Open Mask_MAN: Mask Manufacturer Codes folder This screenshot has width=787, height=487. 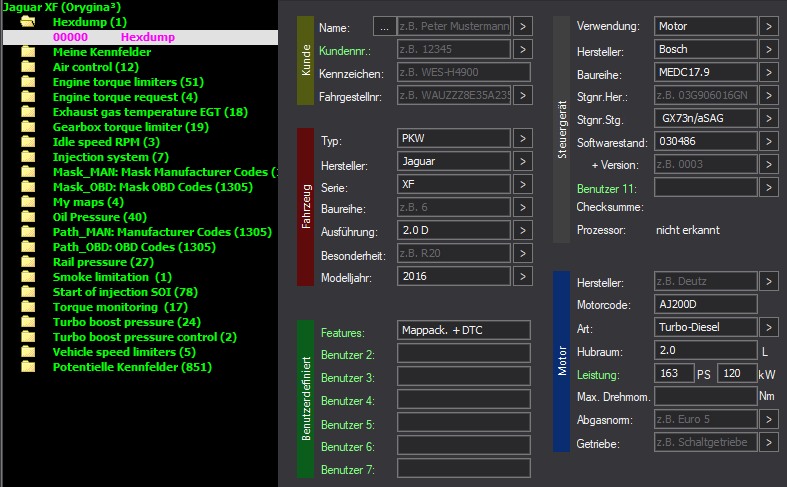pyautogui.click(x=165, y=172)
